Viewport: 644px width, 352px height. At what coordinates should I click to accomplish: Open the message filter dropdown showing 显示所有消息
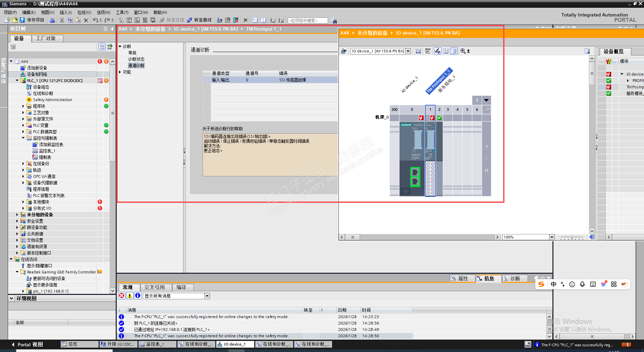point(207,296)
